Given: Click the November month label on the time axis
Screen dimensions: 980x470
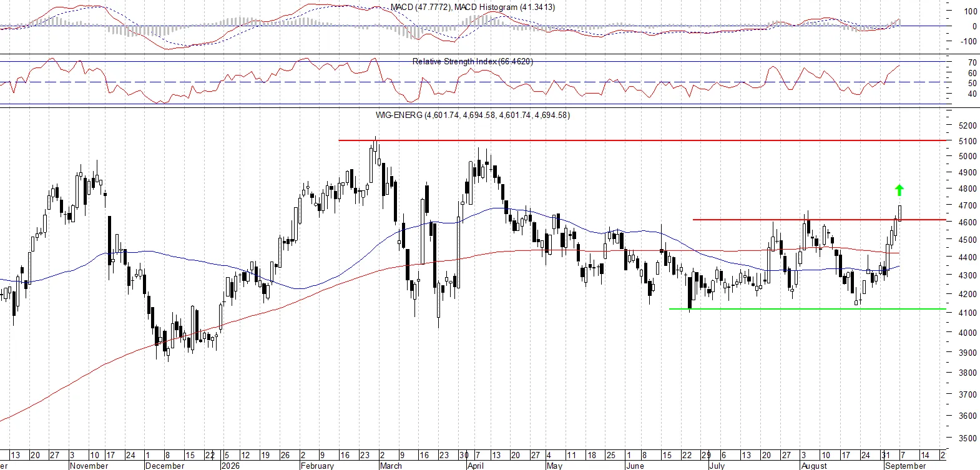Looking at the screenshot, I should (x=89, y=466).
